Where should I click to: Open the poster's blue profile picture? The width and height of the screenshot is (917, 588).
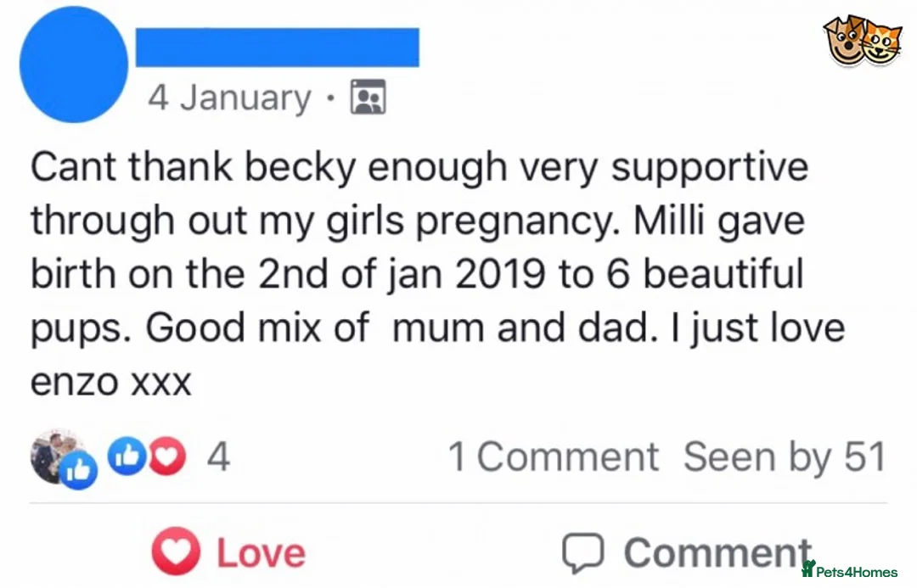coord(72,65)
